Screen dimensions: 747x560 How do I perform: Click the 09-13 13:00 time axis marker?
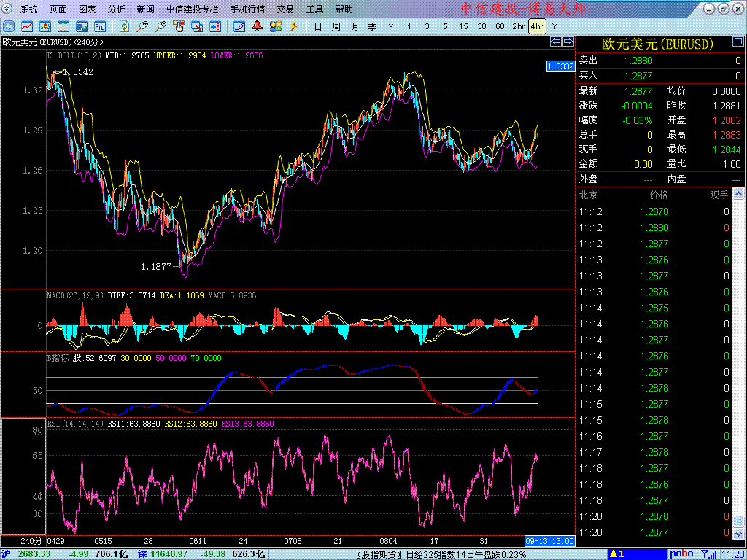point(550,541)
